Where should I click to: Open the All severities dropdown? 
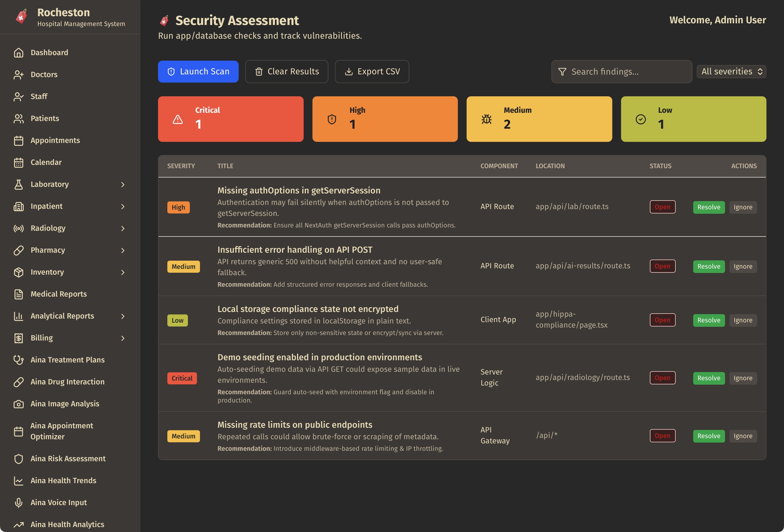pyautogui.click(x=731, y=71)
